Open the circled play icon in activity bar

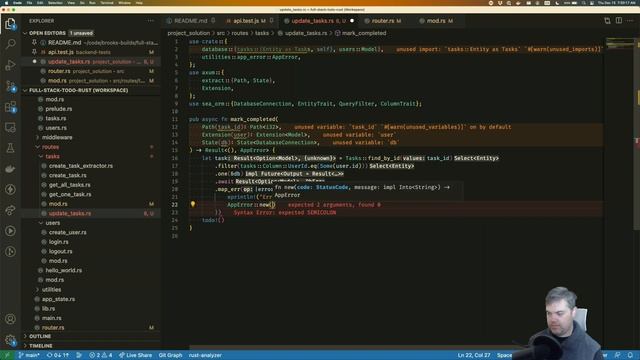click(10, 231)
